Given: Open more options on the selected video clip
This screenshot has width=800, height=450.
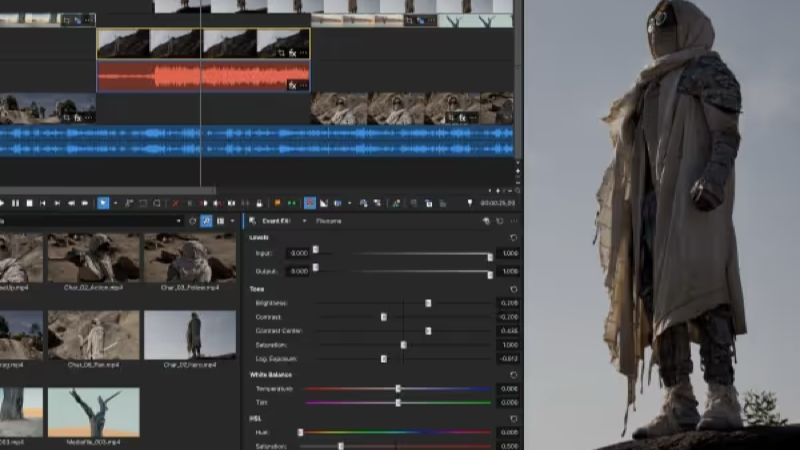Looking at the screenshot, I should [x=304, y=53].
